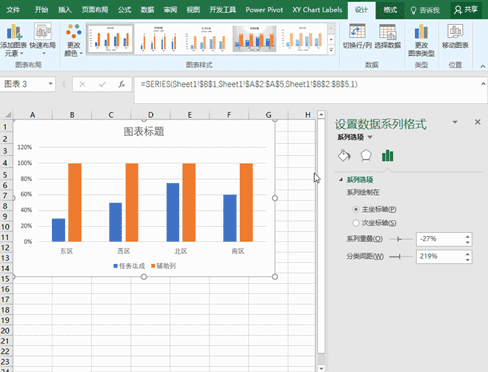Click the SERIES formula in formula bar
Screen dimensions: 488x372
249,84
